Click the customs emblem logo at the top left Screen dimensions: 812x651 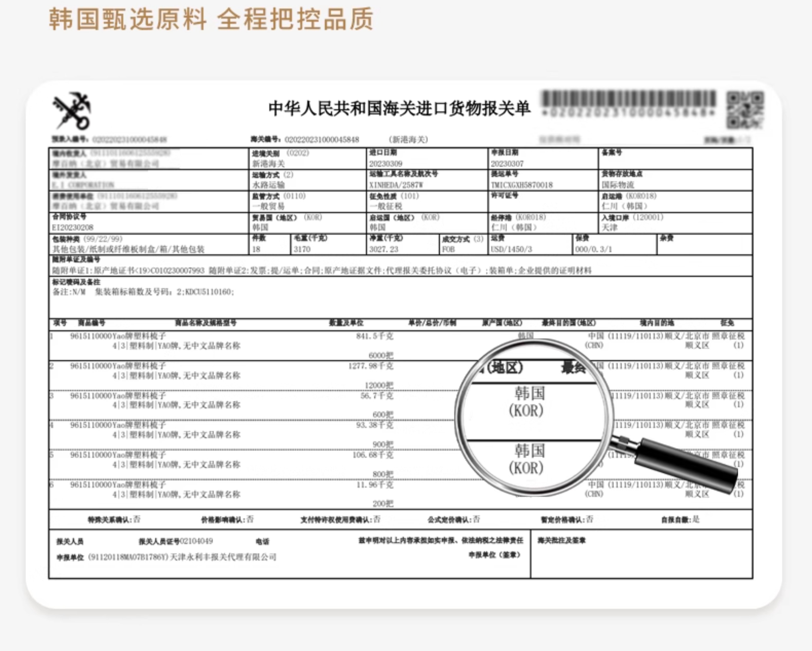72,110
